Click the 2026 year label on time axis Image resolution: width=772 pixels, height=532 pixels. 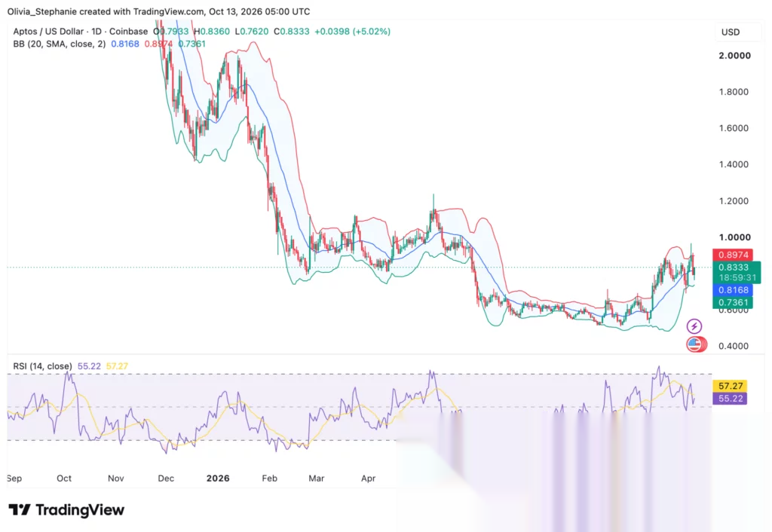pyautogui.click(x=218, y=478)
